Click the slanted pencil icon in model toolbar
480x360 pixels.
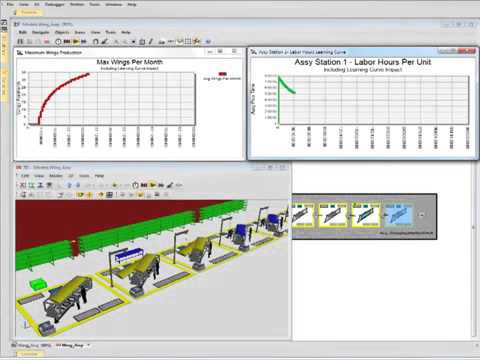point(151,41)
